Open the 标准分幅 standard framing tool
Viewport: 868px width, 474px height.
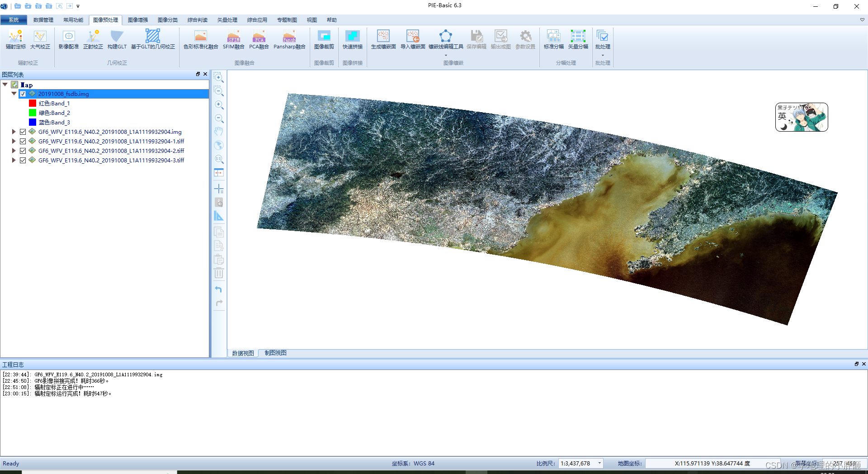point(554,39)
